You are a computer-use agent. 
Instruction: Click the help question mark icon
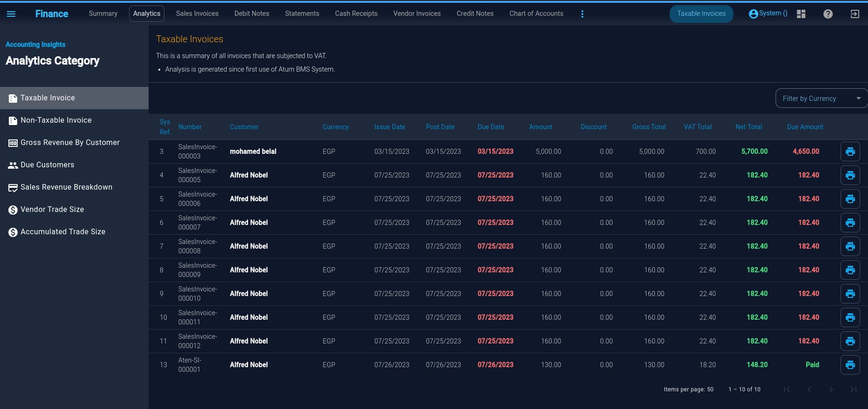click(828, 14)
